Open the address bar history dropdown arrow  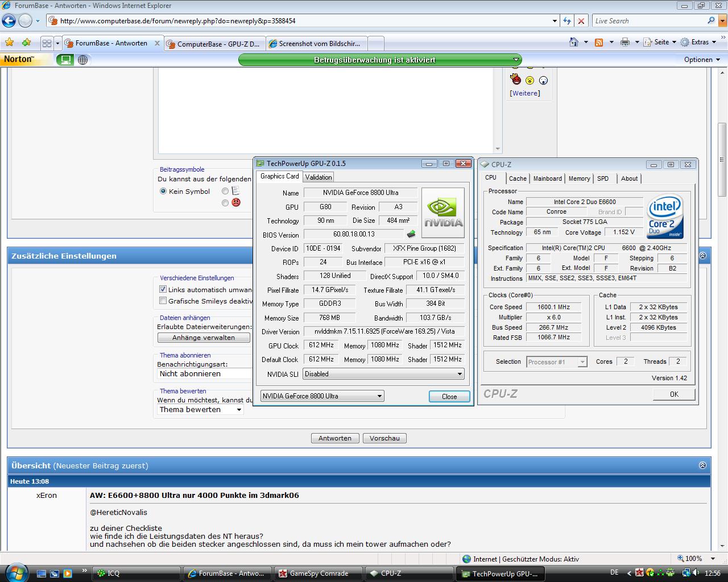(555, 21)
